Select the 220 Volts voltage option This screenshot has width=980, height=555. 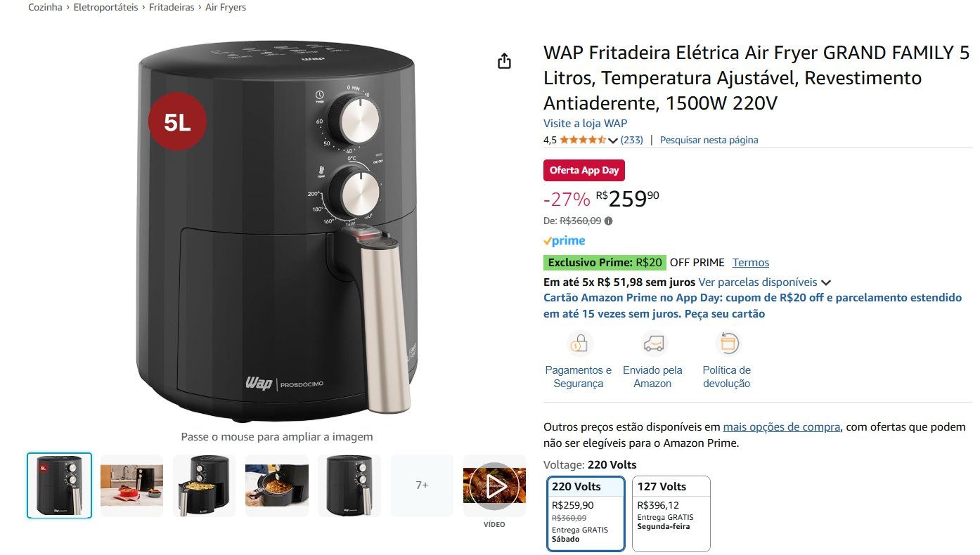click(586, 514)
